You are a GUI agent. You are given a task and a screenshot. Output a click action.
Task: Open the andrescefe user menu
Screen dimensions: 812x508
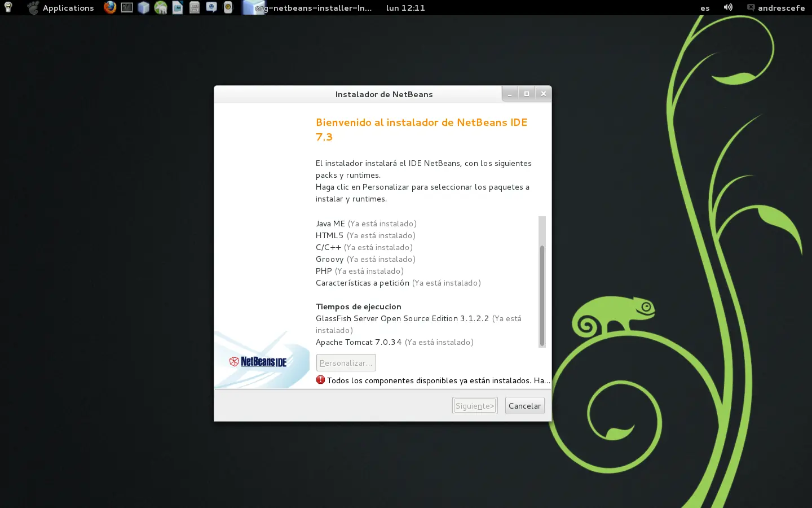(781, 8)
